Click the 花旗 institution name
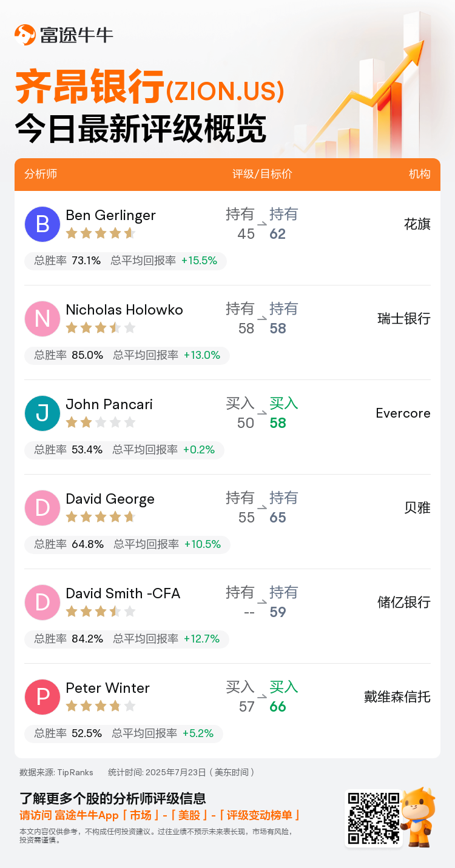 [417, 224]
